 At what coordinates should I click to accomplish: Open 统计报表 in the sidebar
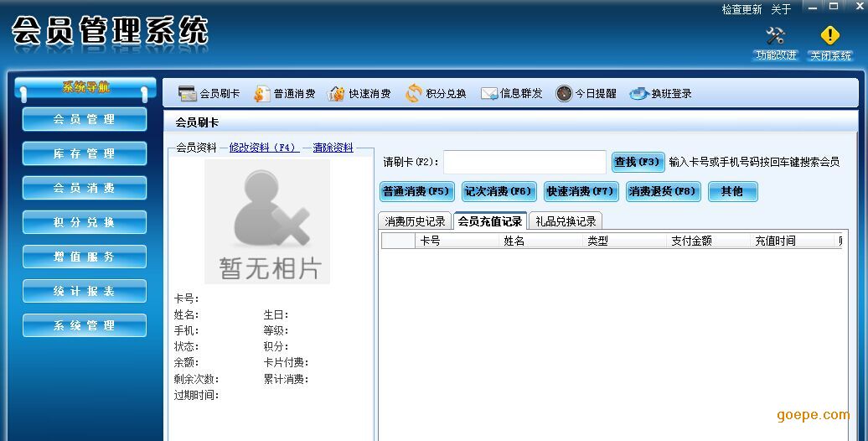(x=85, y=291)
